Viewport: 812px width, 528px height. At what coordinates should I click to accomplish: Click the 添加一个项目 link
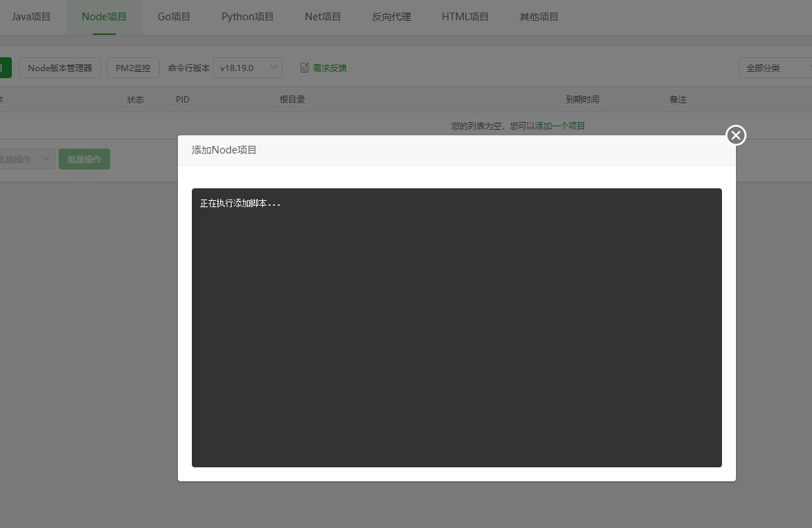pyautogui.click(x=559, y=126)
